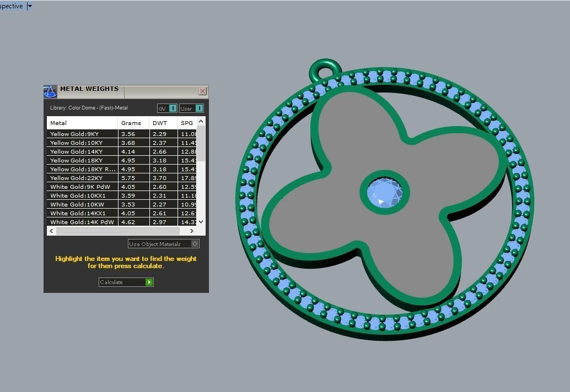Click the 5.75 grams value
The image size is (570, 392).
coord(128,178)
